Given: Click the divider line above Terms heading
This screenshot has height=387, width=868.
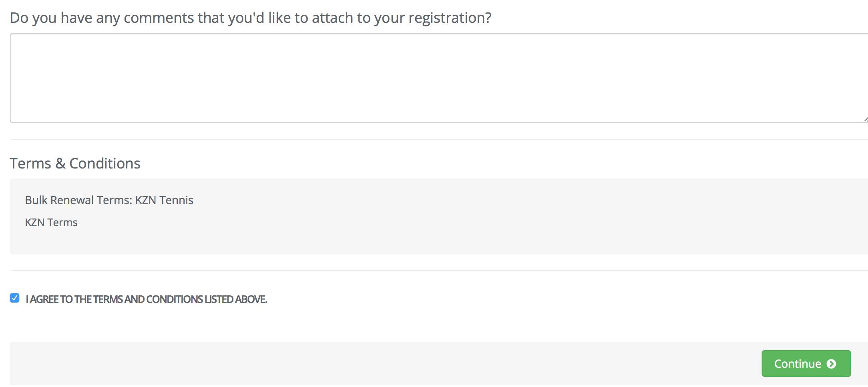Looking at the screenshot, I should (439, 139).
